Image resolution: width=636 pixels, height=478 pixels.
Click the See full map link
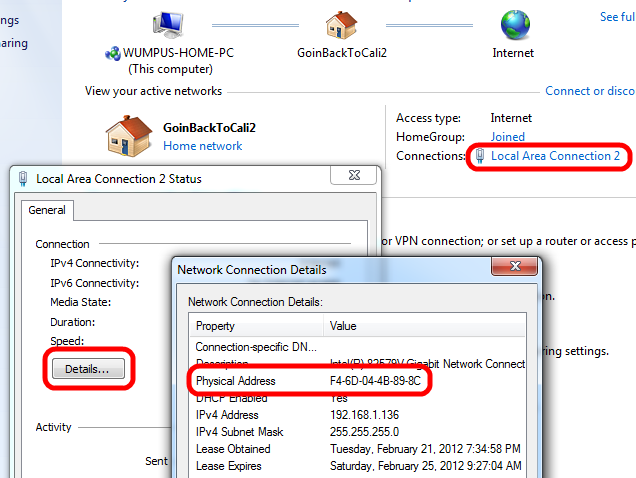click(616, 17)
